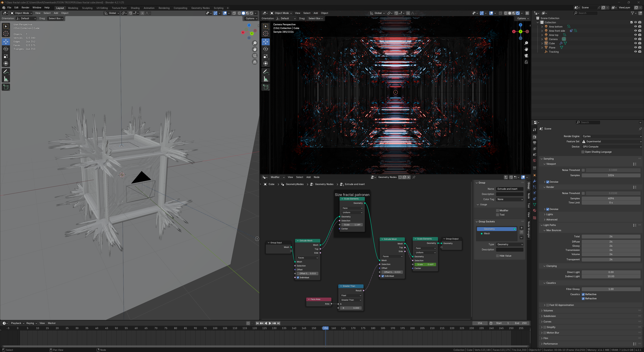Click the Options button in left viewport
This screenshot has width=644, height=352.
click(251, 18)
